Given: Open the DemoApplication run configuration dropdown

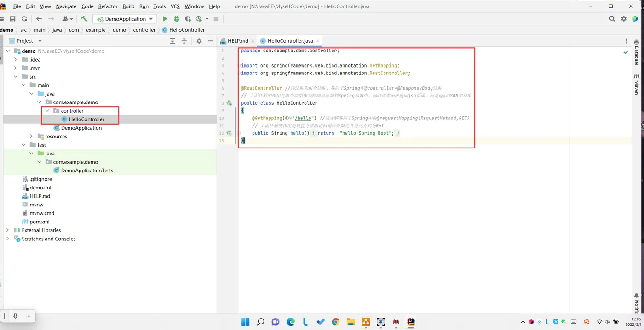Looking at the screenshot, I should pyautogui.click(x=125, y=19).
